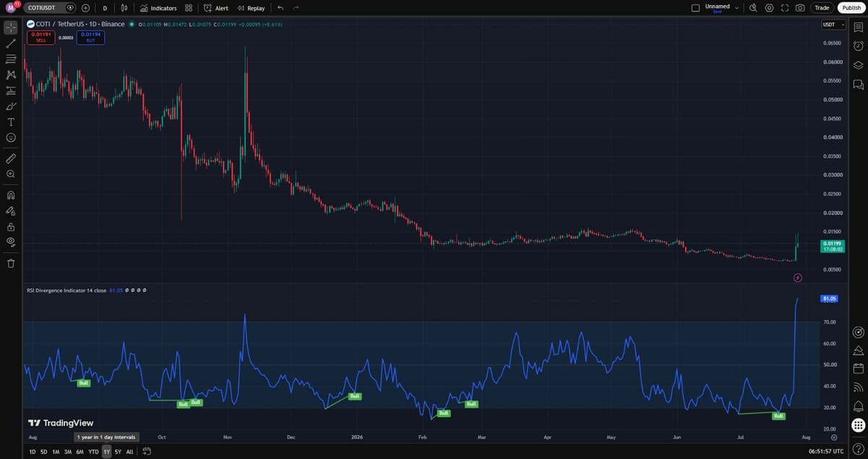Click the compare or add symbol plus icon
The width and height of the screenshot is (868, 459).
click(x=86, y=8)
